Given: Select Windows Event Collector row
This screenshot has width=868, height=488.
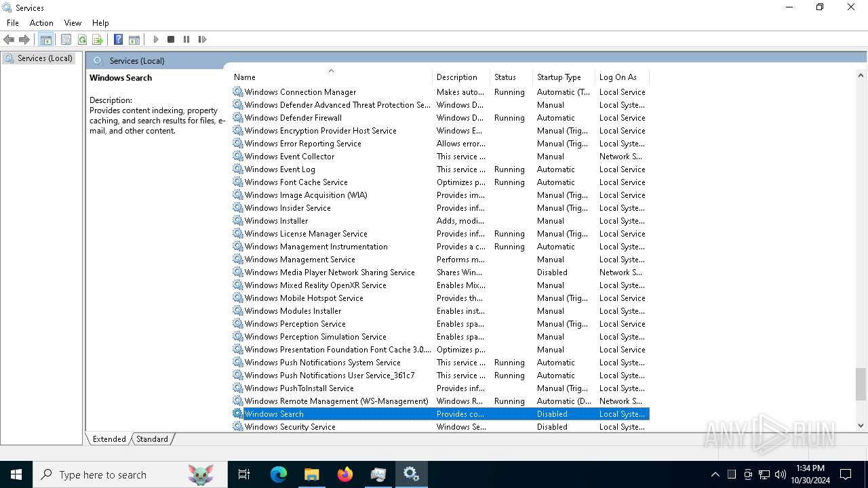Looking at the screenshot, I should (440, 157).
